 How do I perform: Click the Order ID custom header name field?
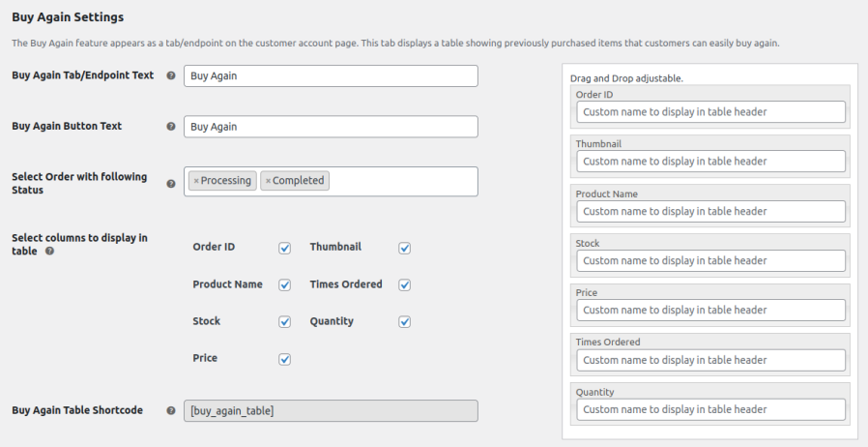click(x=710, y=111)
